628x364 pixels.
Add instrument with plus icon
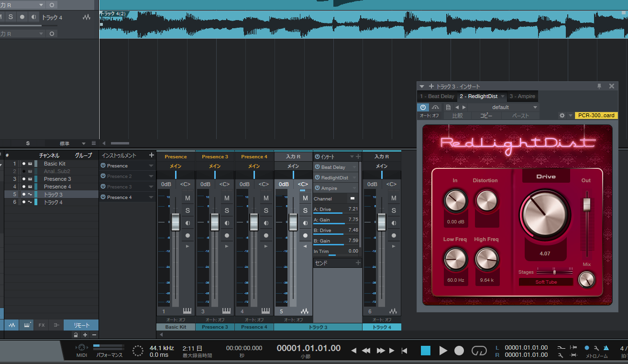[x=152, y=155]
